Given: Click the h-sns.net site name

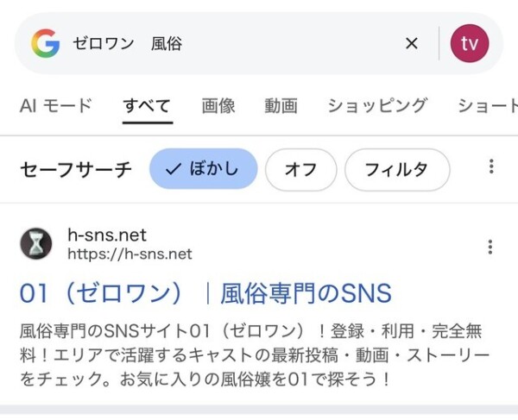Looking at the screenshot, I should (107, 235).
